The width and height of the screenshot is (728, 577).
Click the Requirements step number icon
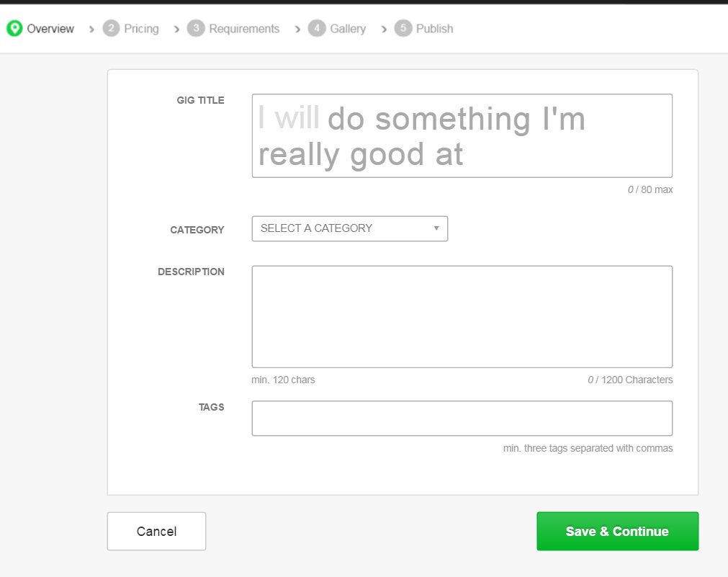coord(195,28)
